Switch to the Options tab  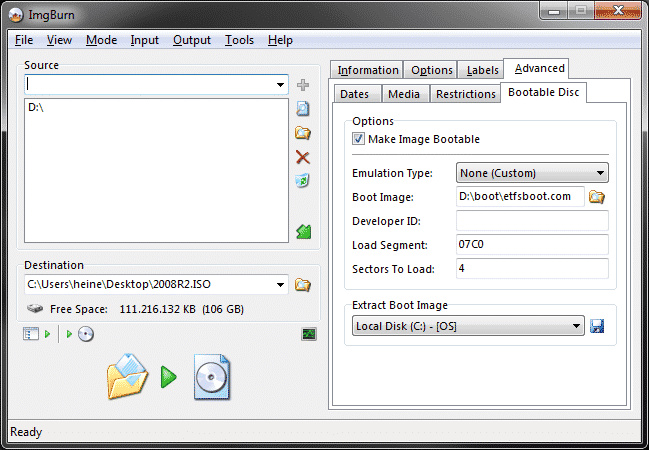pos(431,70)
